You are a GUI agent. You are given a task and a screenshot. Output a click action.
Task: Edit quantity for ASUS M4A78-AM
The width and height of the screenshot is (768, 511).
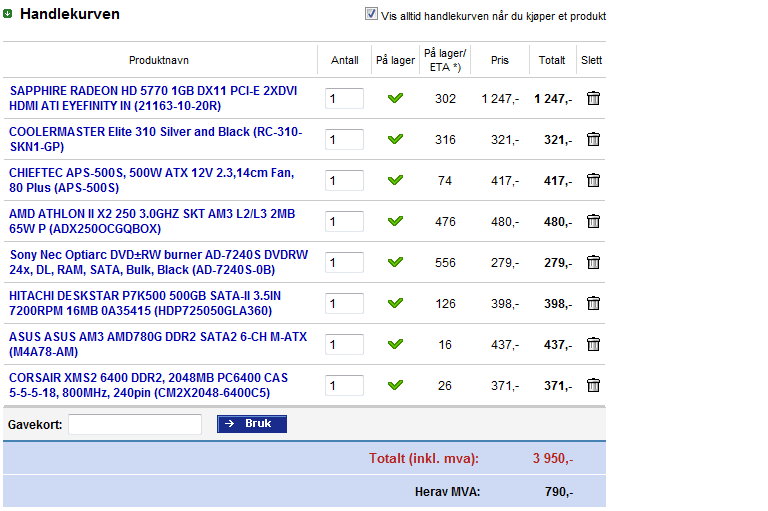point(344,344)
